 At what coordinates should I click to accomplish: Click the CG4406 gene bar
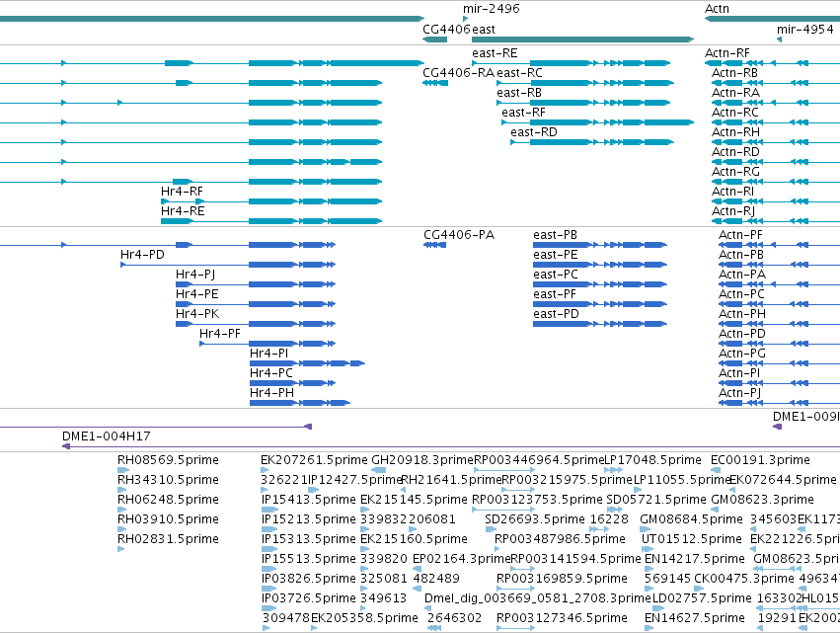tap(435, 40)
